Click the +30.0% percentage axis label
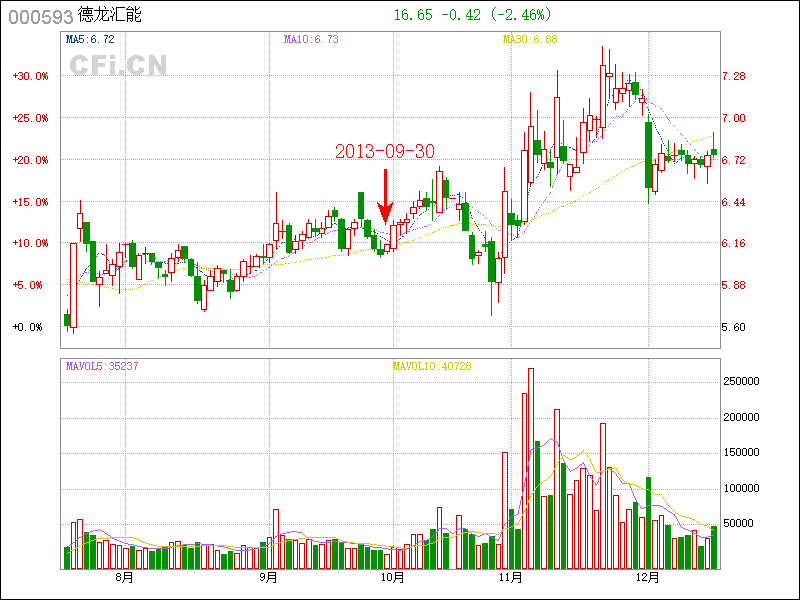Image resolution: width=800 pixels, height=600 pixels. (x=30, y=76)
